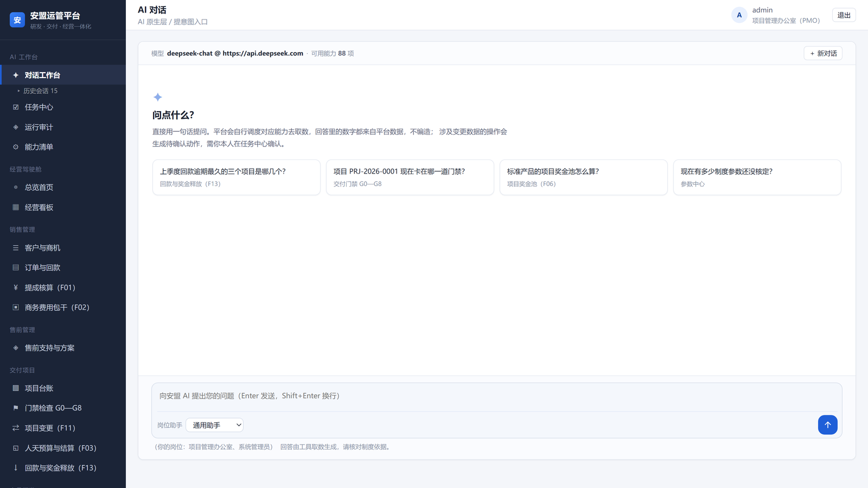
Task: Choose suggestion 上季度回款逾期最久的三个项目
Action: (236, 177)
